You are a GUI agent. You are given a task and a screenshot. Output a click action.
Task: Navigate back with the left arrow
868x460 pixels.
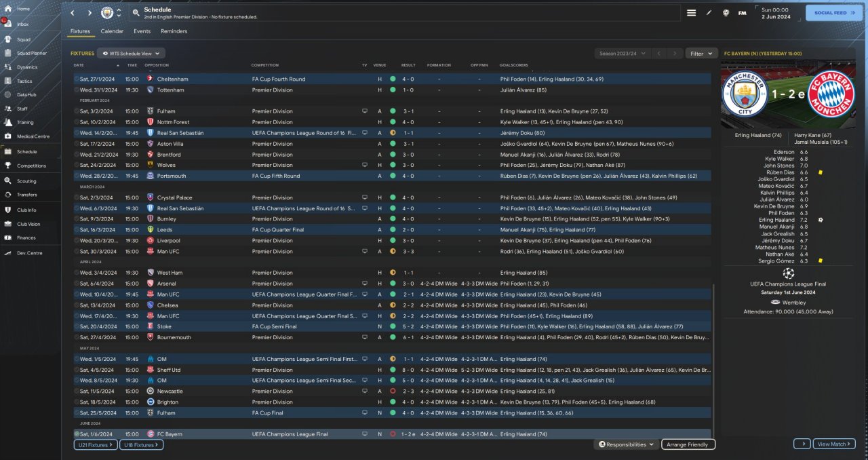coord(73,13)
